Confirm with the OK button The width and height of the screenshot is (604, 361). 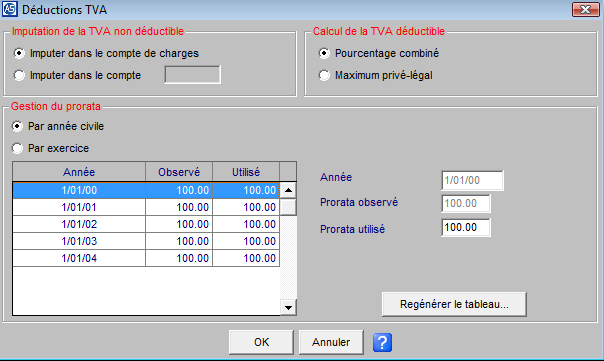coord(261,342)
